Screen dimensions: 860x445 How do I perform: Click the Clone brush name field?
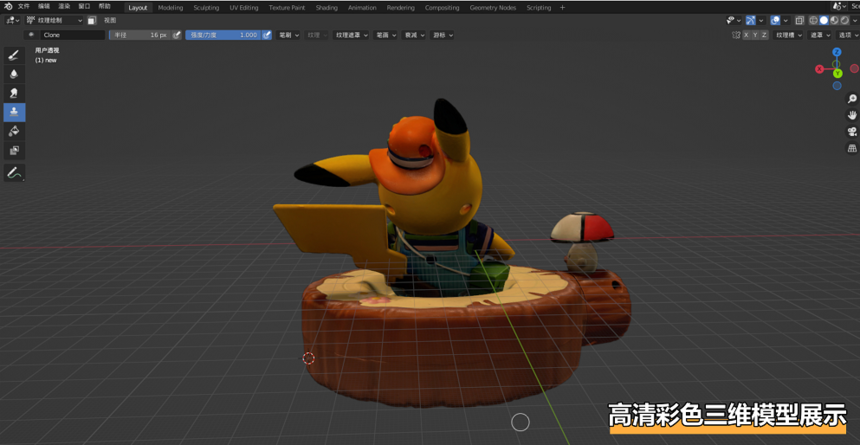72,35
